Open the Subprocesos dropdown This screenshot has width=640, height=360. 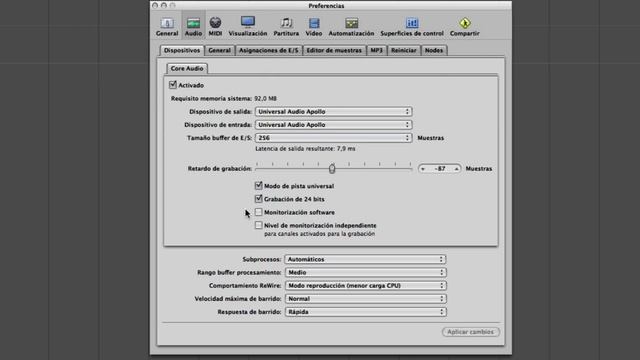(365, 259)
